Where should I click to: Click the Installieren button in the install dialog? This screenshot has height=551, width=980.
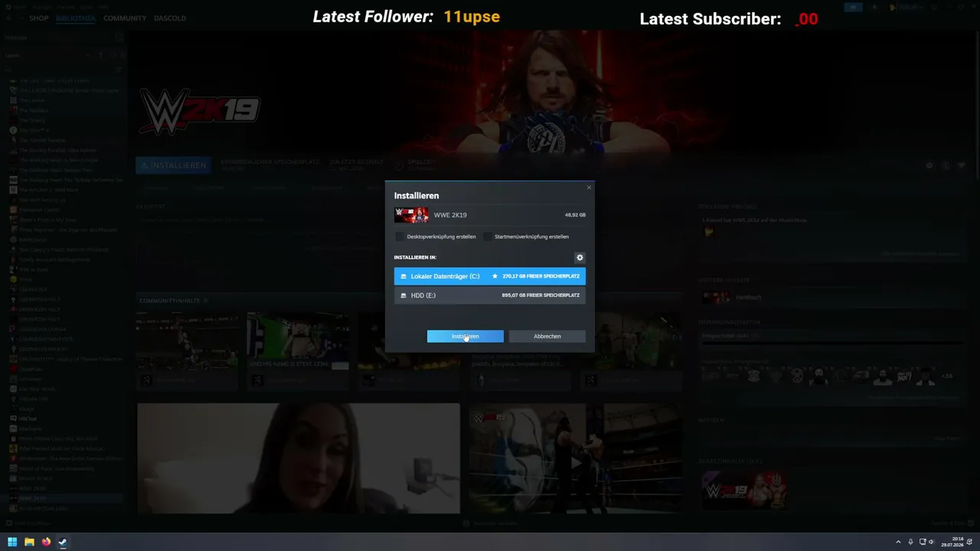pos(465,336)
